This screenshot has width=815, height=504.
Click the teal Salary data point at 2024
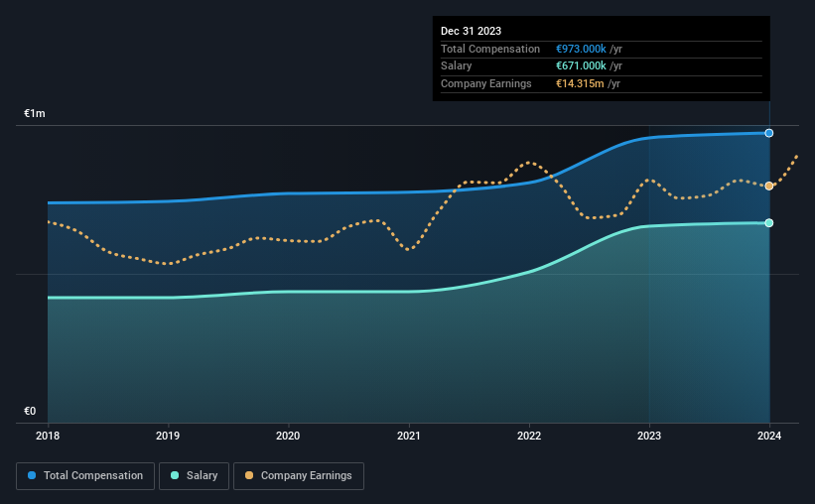click(768, 223)
